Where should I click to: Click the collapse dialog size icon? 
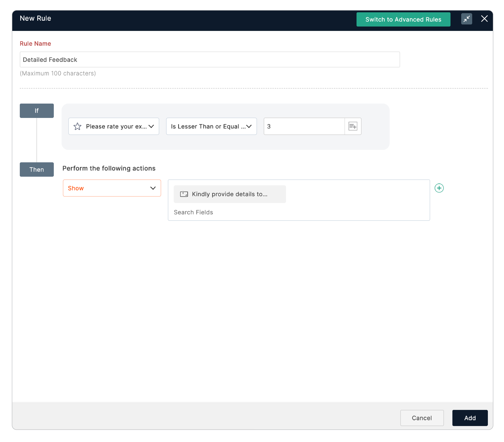point(466,19)
